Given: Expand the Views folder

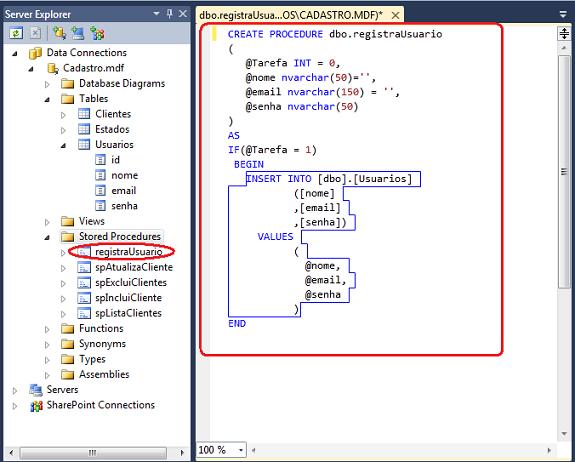Looking at the screenshot, I should [47, 222].
